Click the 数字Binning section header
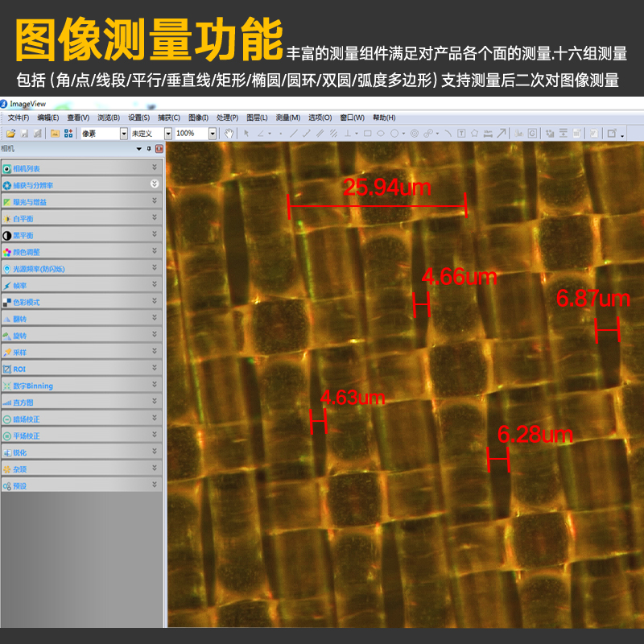Screen dimensions: 644x644 82,386
